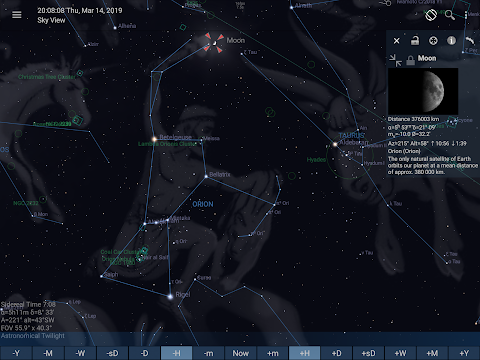The height and width of the screenshot is (360, 480).
Task: Step back one year with -Y
Action: (16, 353)
